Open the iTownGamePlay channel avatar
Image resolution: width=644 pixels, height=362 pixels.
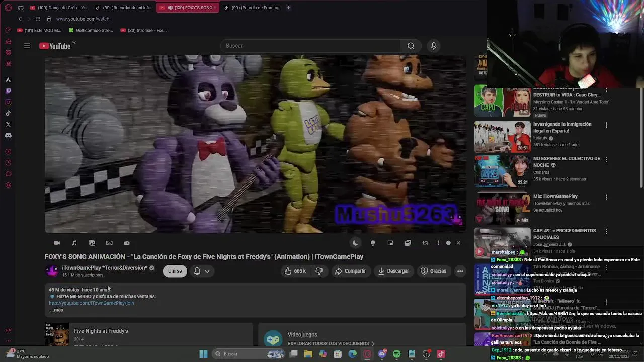[x=51, y=271]
